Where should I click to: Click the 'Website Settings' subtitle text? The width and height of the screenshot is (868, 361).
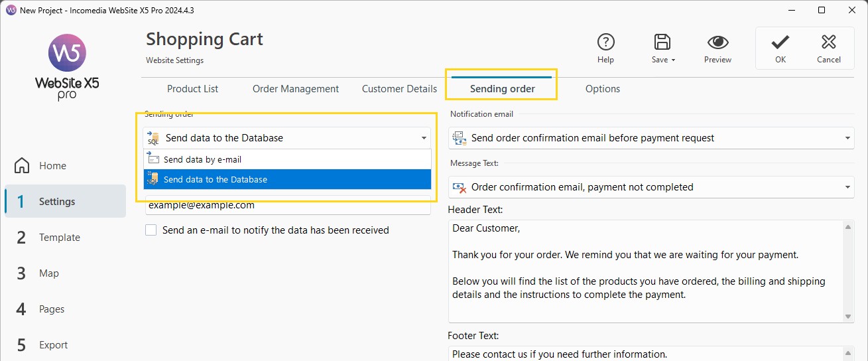[174, 60]
